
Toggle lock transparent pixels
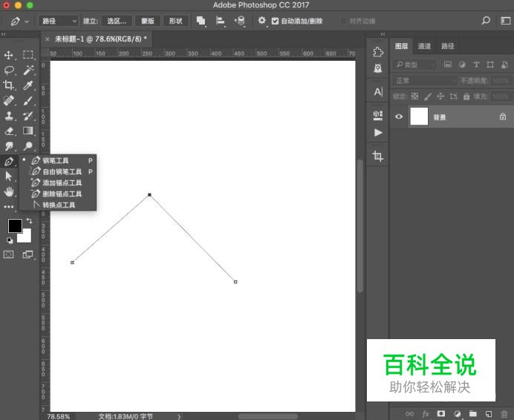pyautogui.click(x=414, y=96)
